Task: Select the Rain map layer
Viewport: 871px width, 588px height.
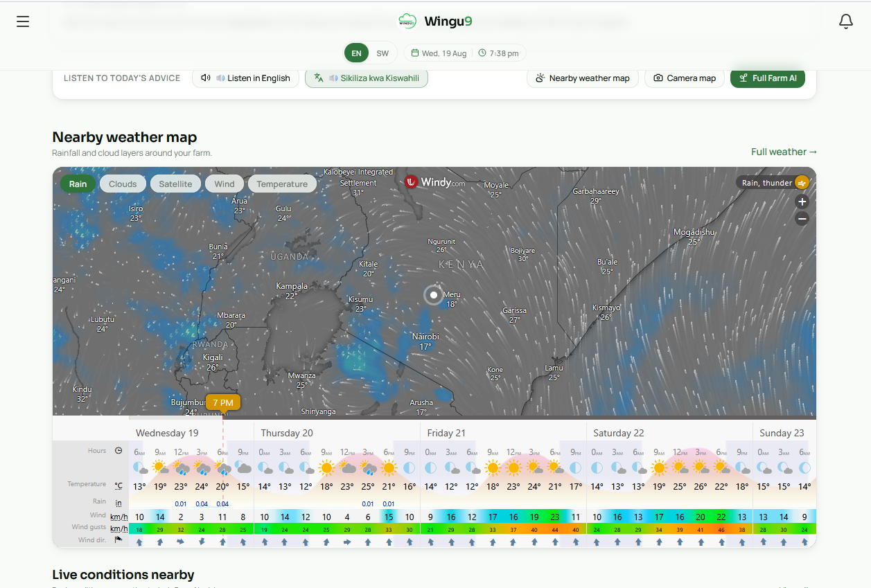Action: point(78,184)
